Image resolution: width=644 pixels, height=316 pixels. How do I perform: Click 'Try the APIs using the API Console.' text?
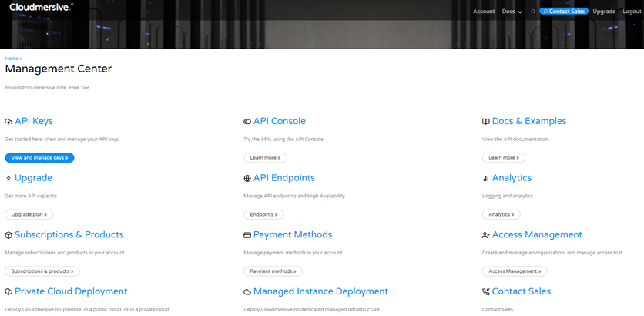click(284, 140)
